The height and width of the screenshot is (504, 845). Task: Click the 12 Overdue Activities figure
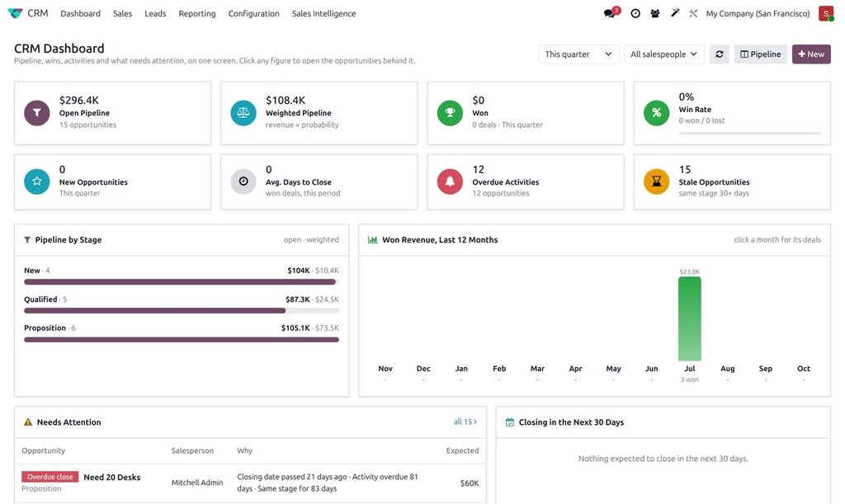click(x=478, y=169)
